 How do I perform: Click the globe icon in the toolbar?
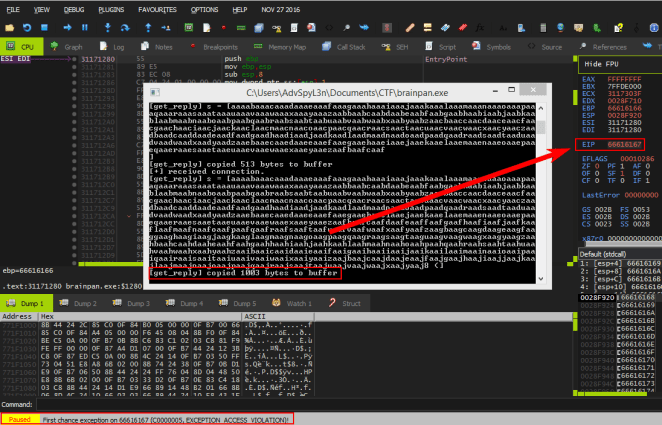pos(560,28)
